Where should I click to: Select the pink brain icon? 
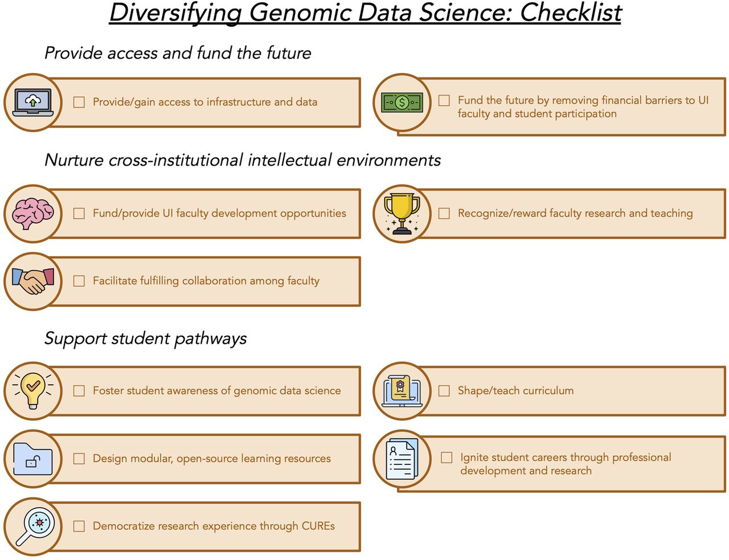point(33,213)
